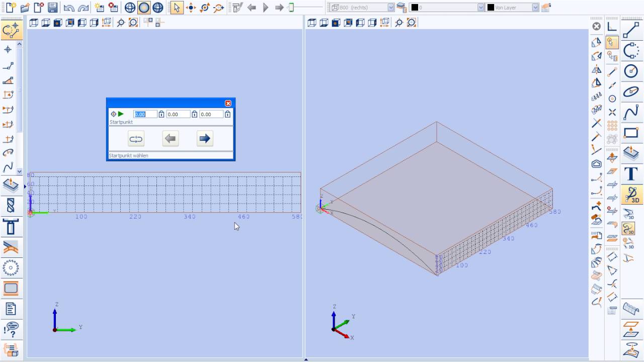Click the loop toggle button in dialog

pyautogui.click(x=136, y=139)
